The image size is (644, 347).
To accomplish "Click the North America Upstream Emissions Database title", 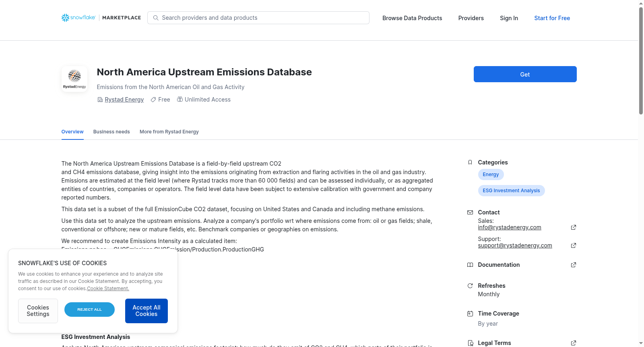I will point(204,72).
